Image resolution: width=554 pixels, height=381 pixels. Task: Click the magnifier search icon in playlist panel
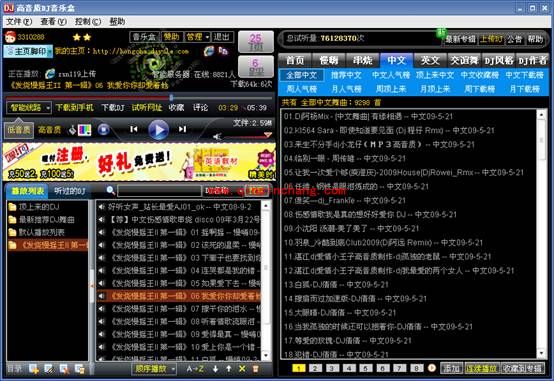(110, 190)
